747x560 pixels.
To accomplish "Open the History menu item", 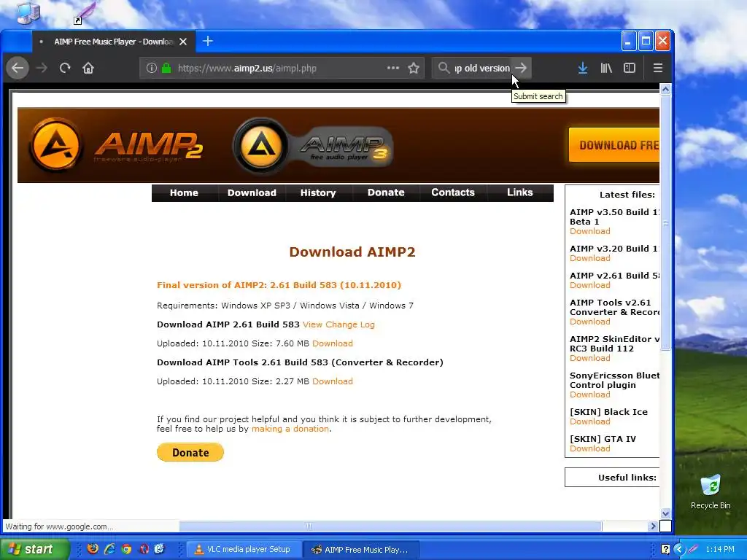I will coord(318,192).
